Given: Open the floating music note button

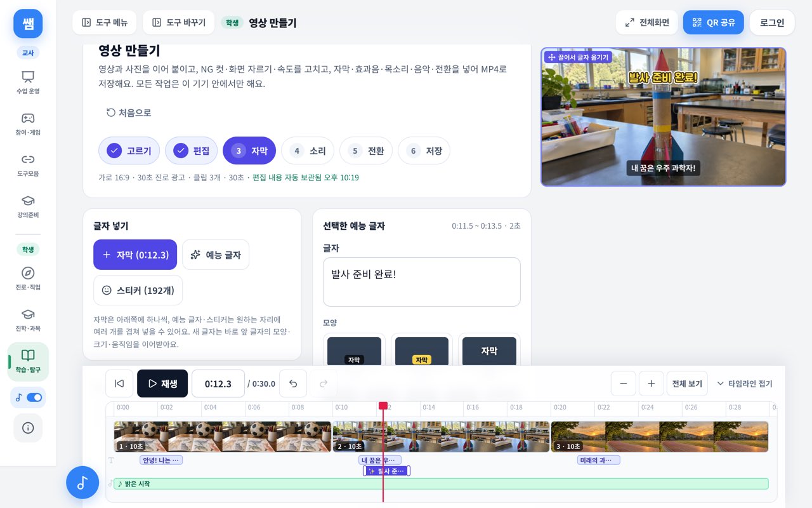Looking at the screenshot, I should click(x=82, y=483).
